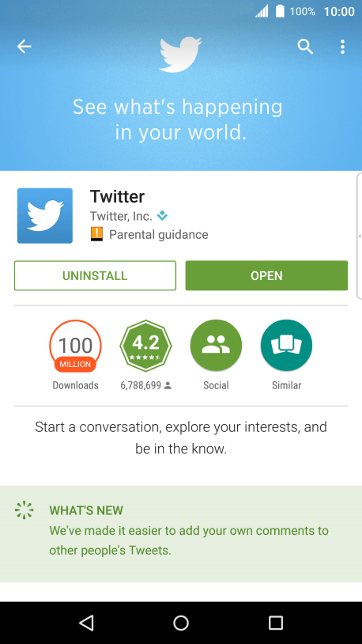Tap the verified developer badge
This screenshot has height=644, width=362.
pos(163,215)
